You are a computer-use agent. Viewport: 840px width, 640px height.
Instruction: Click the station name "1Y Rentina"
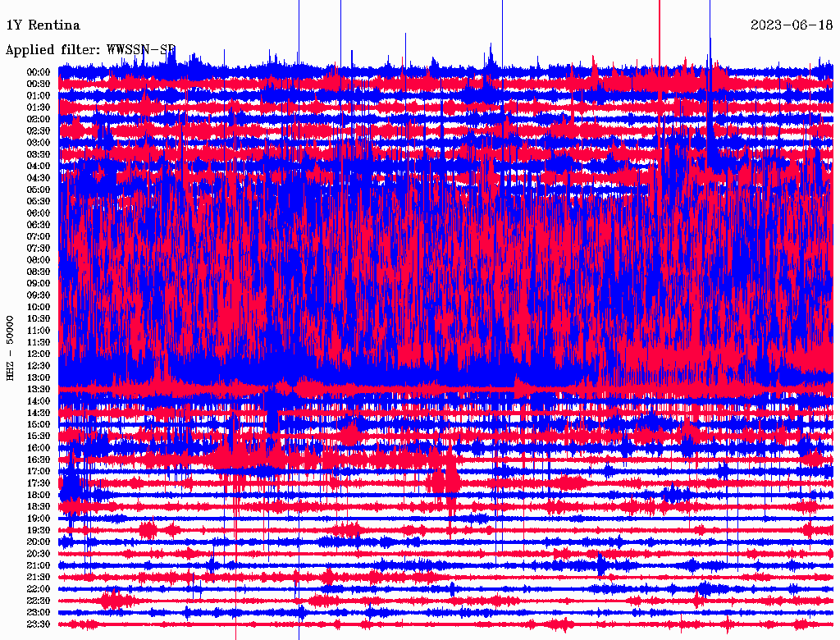(43, 25)
